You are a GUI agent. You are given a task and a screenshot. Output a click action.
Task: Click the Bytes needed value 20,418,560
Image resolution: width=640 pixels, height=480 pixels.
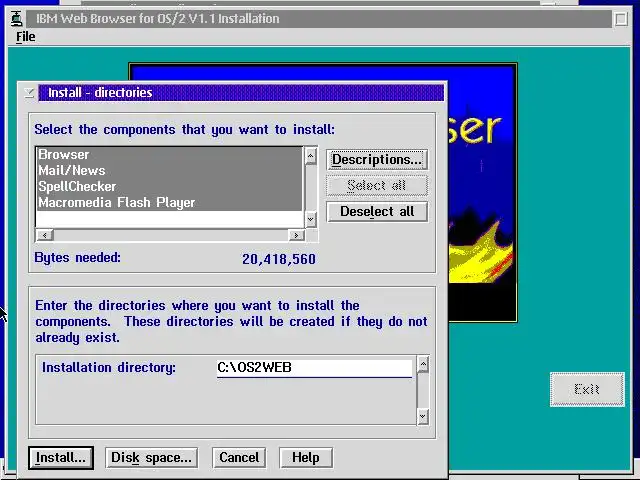(279, 259)
